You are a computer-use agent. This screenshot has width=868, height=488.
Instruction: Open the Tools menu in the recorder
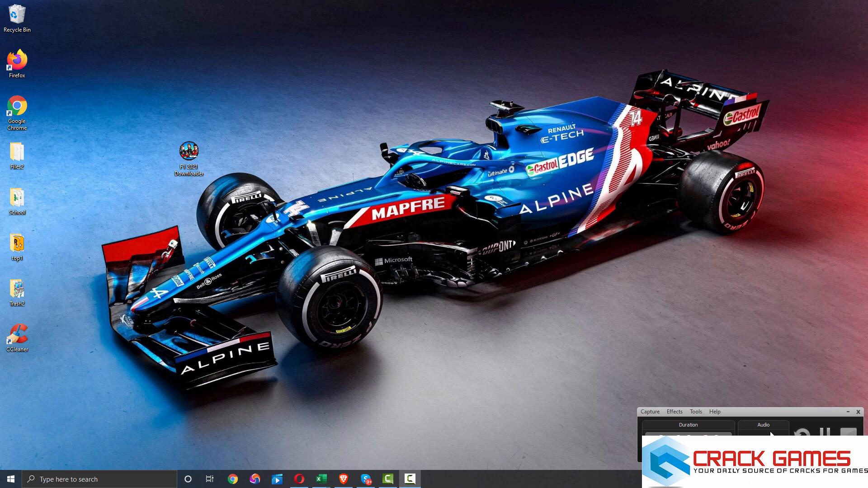coord(695,412)
